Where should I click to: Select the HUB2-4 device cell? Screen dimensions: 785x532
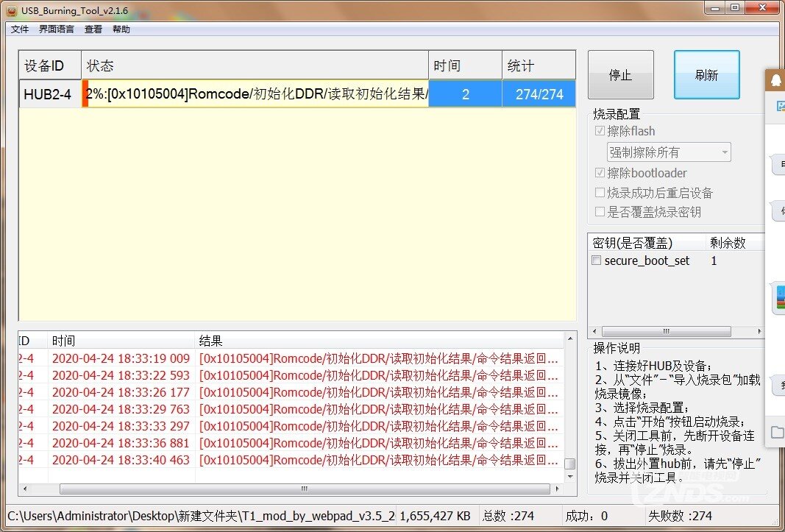click(x=50, y=93)
